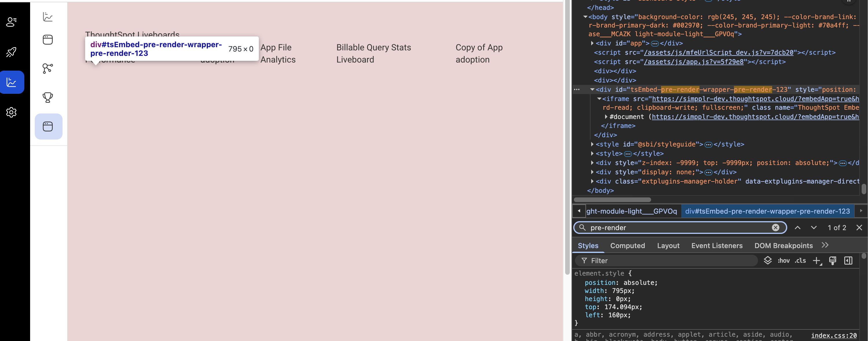Select the ght-module-light___GPVOq breadcrumb
Viewport: 868px width, 341px height.
(631, 211)
